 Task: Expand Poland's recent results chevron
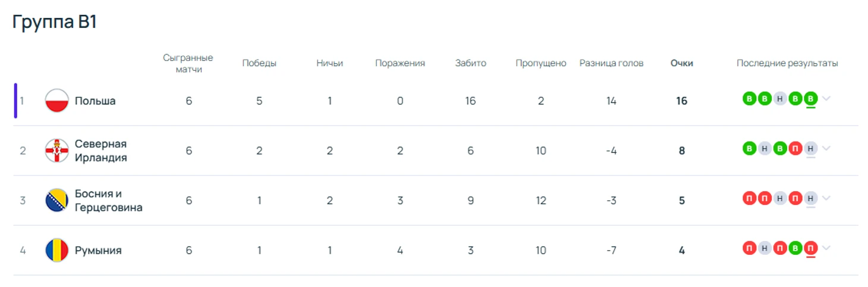point(826,99)
